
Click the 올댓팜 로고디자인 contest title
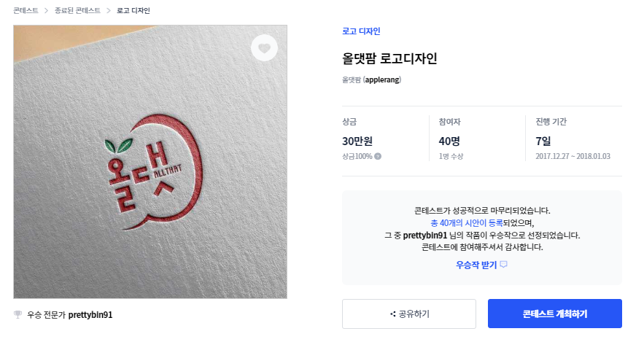click(x=389, y=58)
